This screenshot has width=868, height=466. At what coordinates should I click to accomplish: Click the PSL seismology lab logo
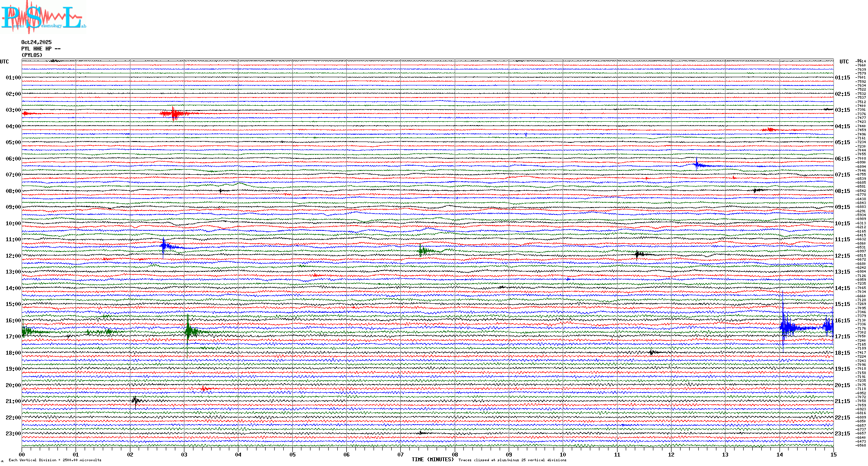tap(43, 17)
